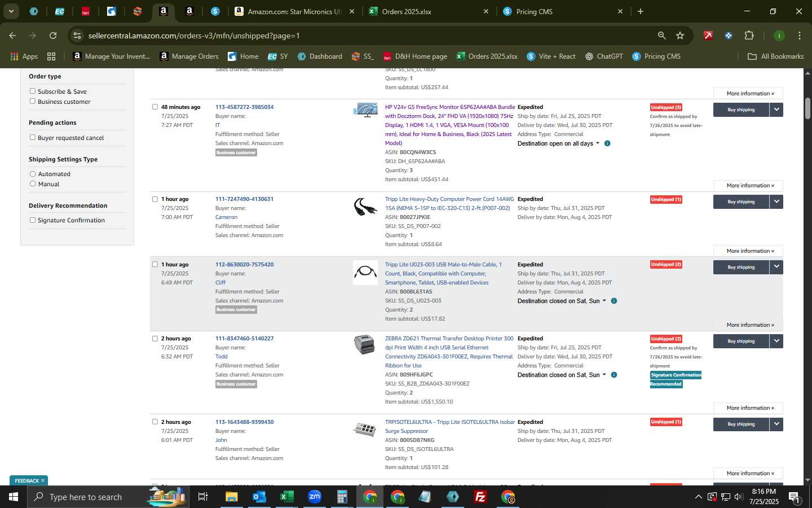Check the Subscribe & Save filter
This screenshot has width=812, height=508.
tap(33, 91)
